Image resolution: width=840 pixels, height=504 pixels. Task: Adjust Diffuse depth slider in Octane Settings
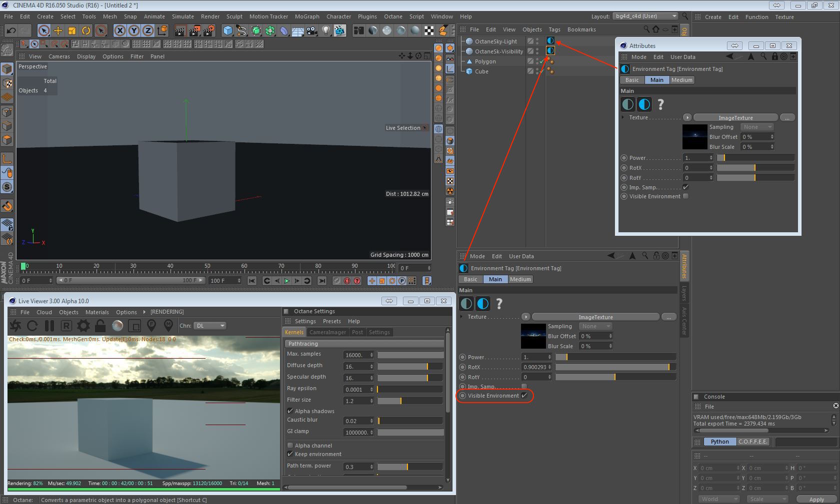410,366
